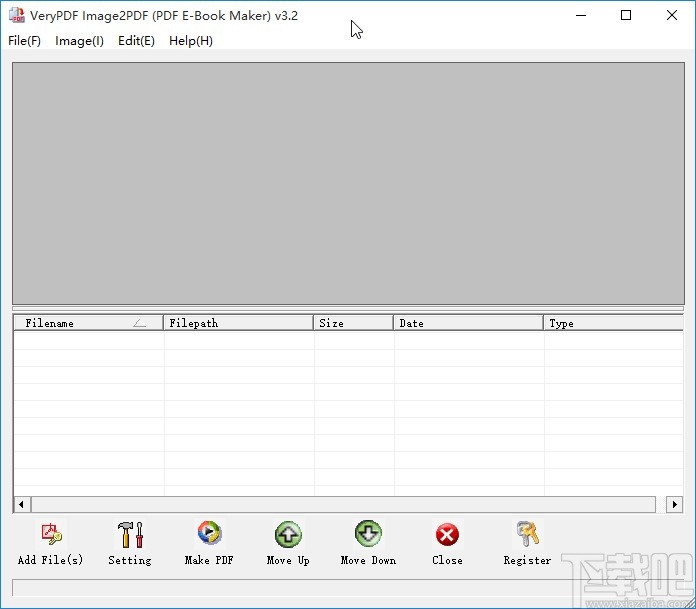
Task: Click the red Close icon
Action: tap(447, 534)
